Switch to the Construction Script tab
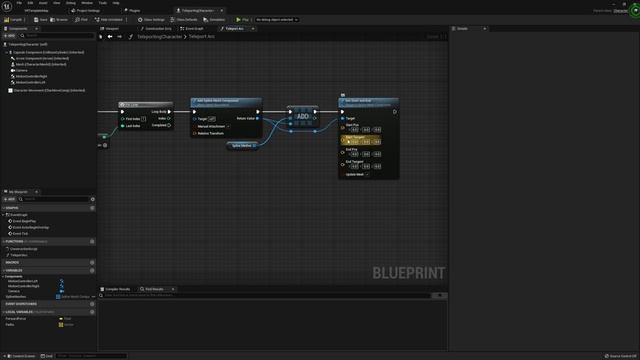Viewport: 640px width, 360px height. (156, 29)
